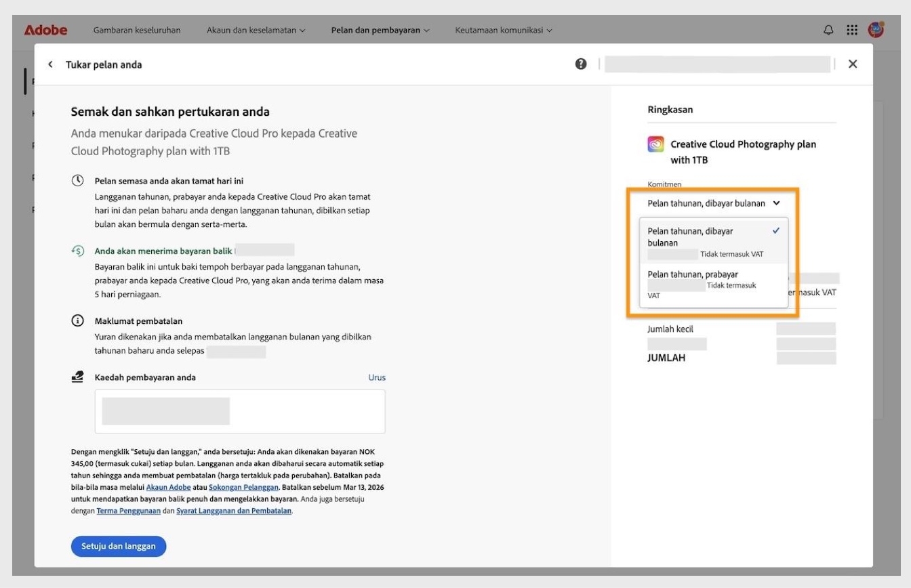This screenshot has width=911, height=588.
Task: Click the clock icon beside Pelan semasa
Action: pyautogui.click(x=78, y=181)
